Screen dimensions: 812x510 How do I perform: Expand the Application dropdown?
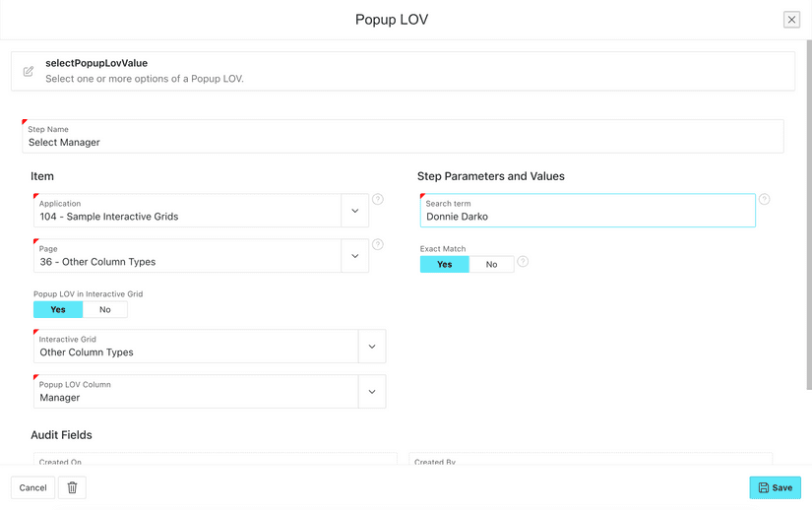pyautogui.click(x=355, y=211)
